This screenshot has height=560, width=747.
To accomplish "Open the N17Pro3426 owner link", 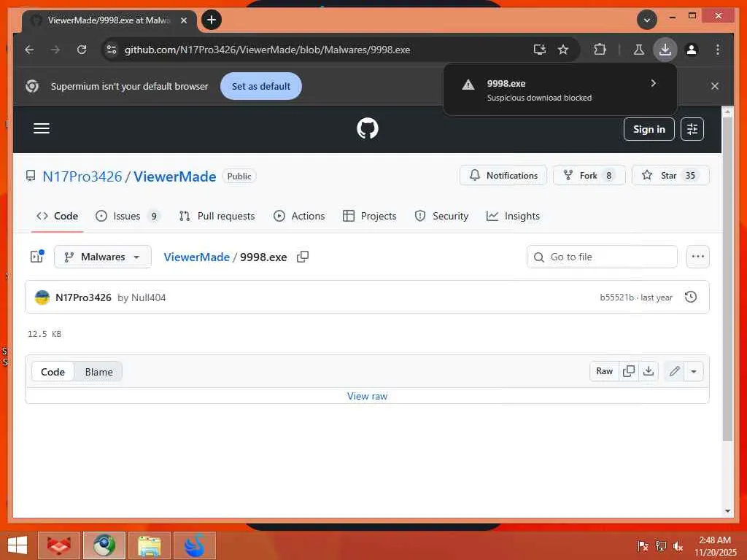I will [82, 176].
